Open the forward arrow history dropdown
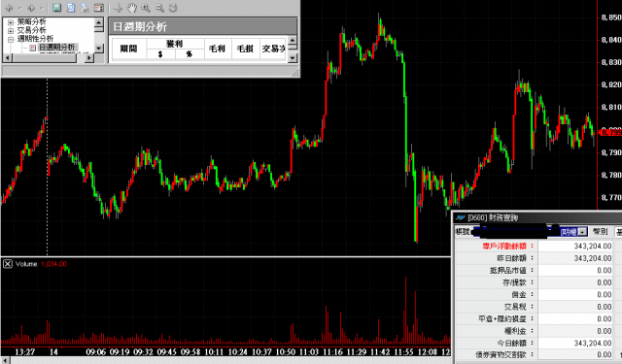Screen dimensions: 622x364 click(42, 8)
